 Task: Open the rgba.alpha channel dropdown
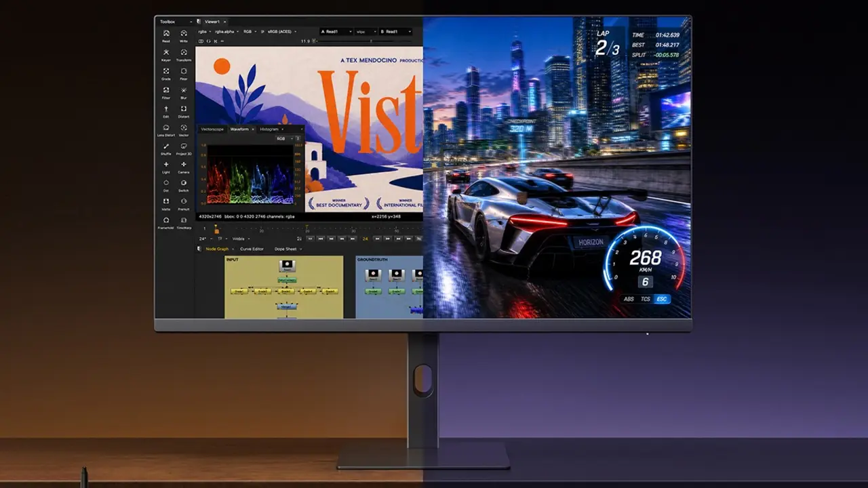(226, 32)
